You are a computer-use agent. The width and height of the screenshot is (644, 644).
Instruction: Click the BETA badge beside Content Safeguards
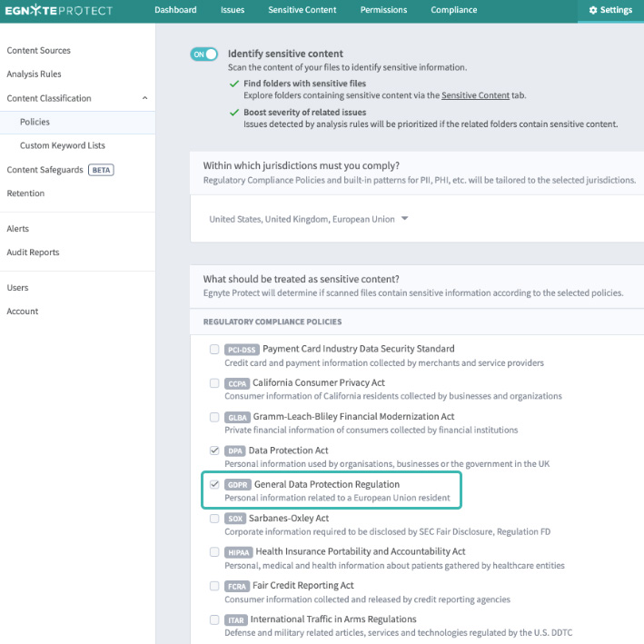[101, 170]
